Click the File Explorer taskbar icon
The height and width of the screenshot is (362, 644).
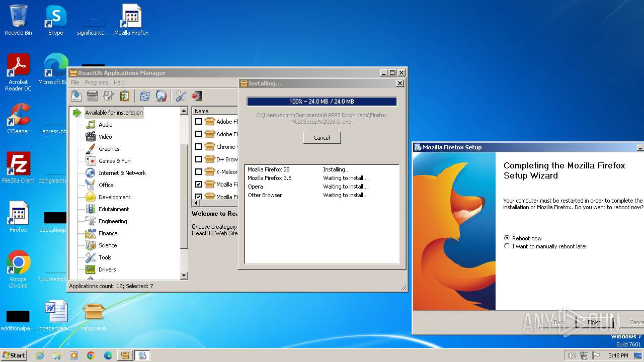57,355
